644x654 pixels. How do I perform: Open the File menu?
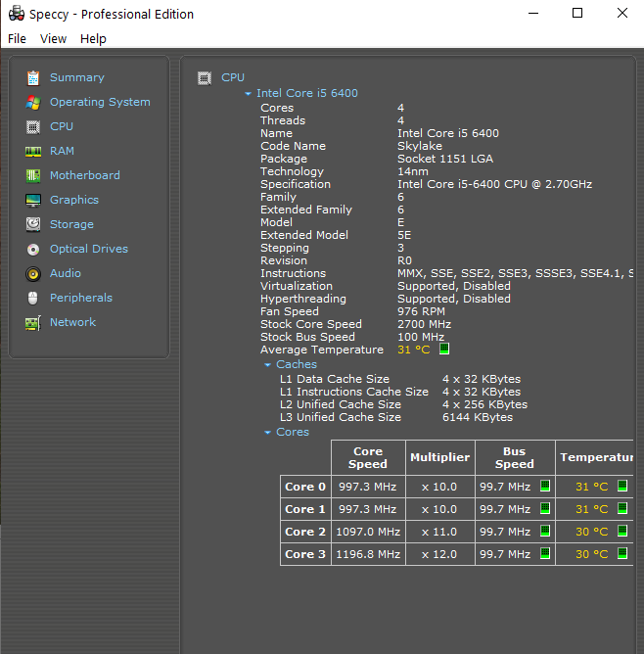(x=17, y=38)
